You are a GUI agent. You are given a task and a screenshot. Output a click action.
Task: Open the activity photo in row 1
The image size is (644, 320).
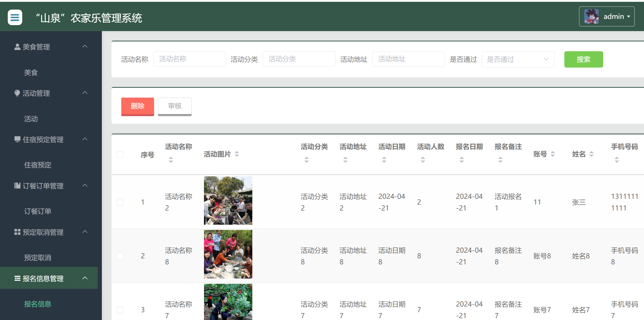[x=228, y=201]
